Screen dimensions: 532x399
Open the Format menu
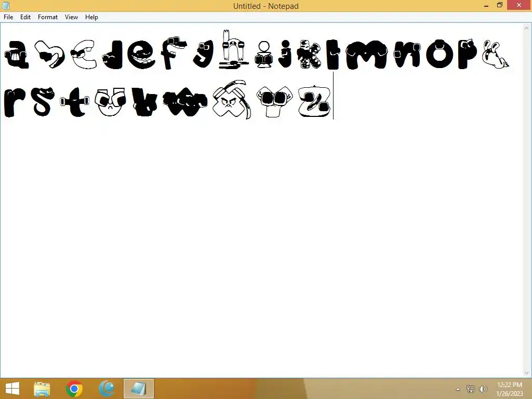tap(47, 17)
